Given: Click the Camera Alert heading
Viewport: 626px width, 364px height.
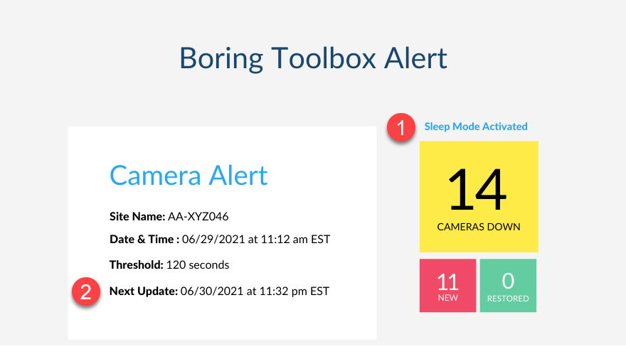Looking at the screenshot, I should [189, 175].
